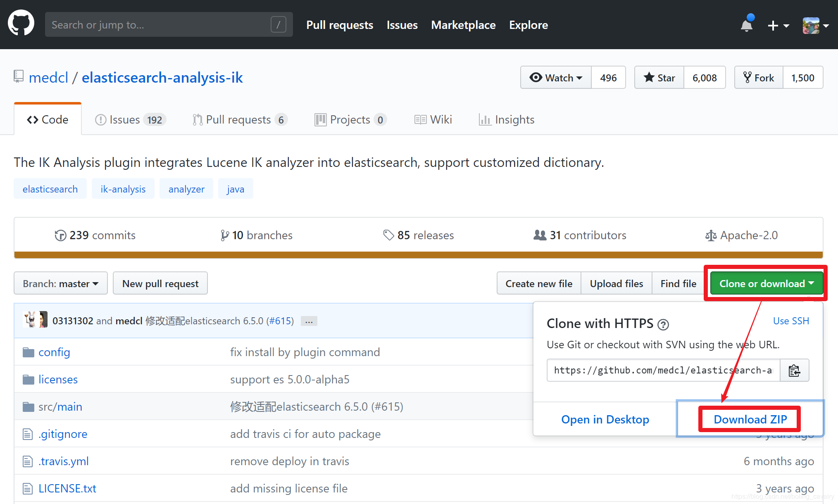Open the Watch dropdown

[x=556, y=78]
